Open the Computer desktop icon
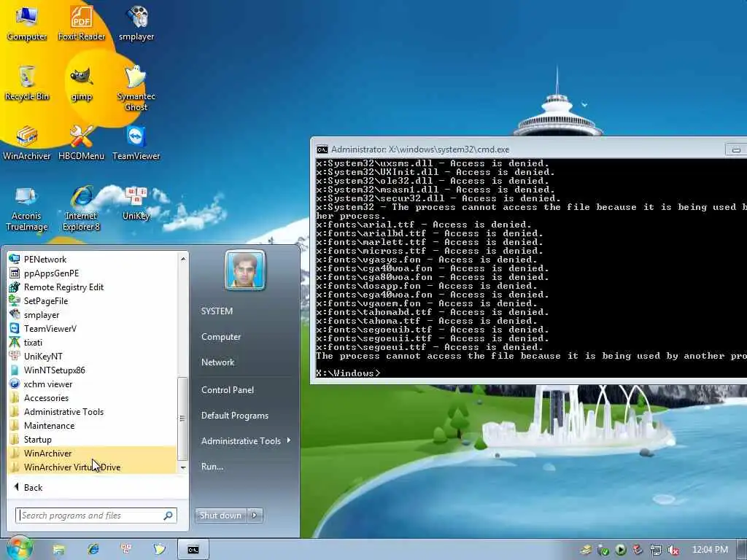The width and height of the screenshot is (747, 560). 27,23
